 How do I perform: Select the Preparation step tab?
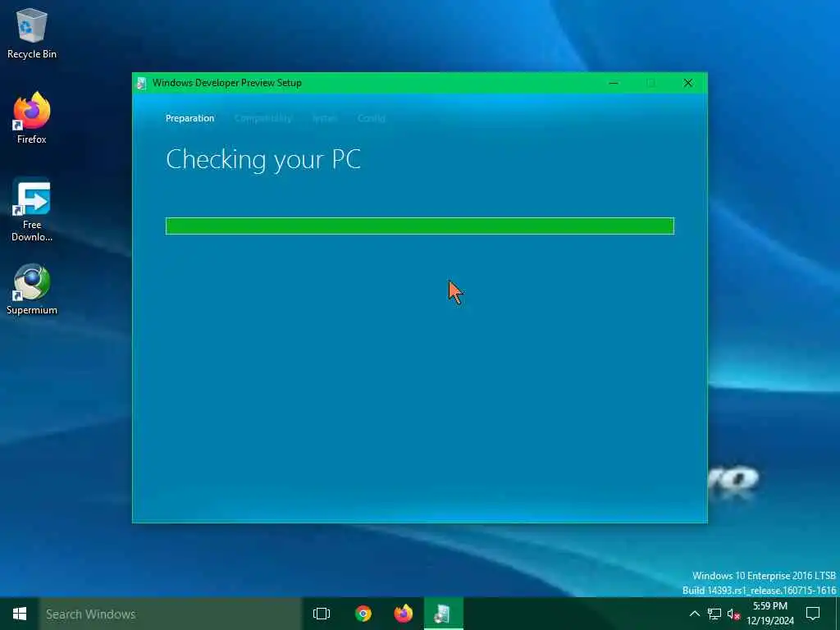pos(189,118)
